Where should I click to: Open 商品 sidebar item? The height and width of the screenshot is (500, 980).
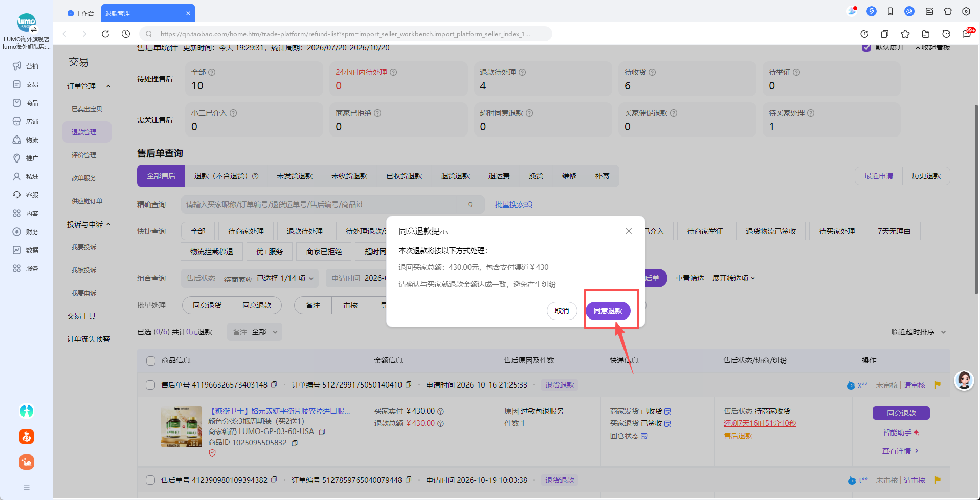(26, 103)
